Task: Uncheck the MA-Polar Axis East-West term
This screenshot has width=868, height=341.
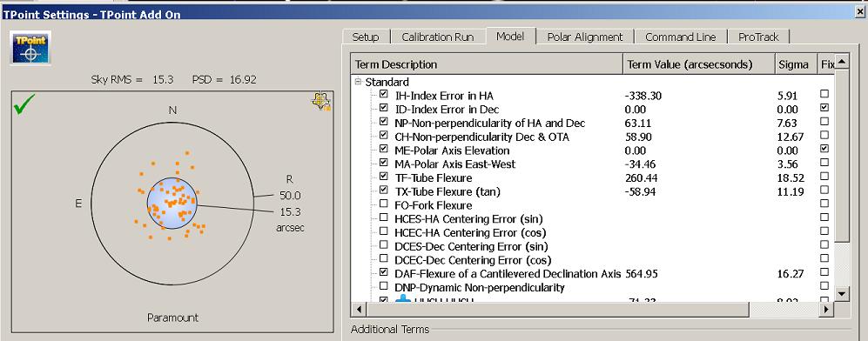Action: pyautogui.click(x=384, y=163)
